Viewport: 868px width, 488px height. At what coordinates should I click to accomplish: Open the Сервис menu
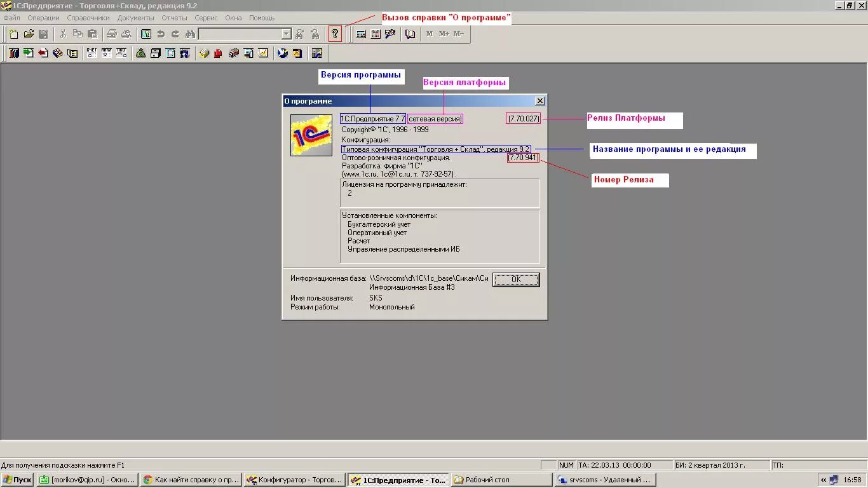tap(206, 18)
